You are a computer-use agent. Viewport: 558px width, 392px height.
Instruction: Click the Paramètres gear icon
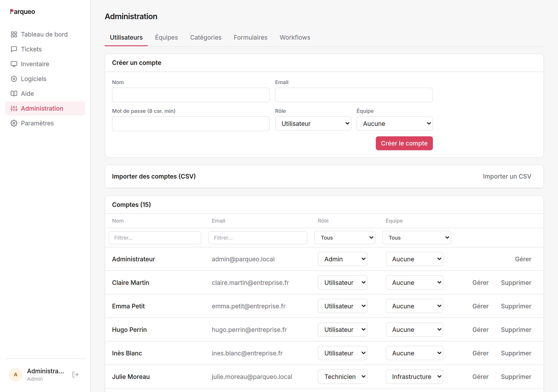(x=14, y=123)
